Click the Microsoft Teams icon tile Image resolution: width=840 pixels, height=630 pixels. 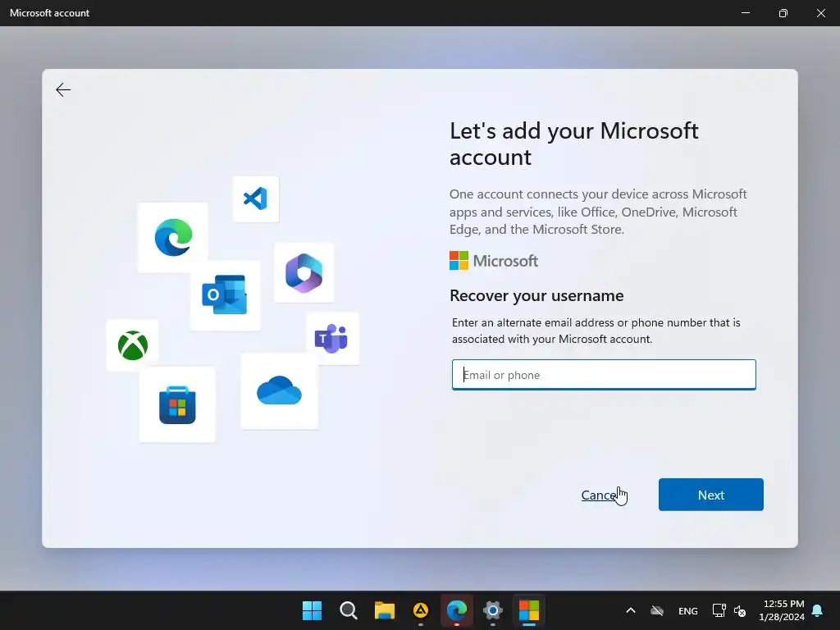click(x=332, y=339)
